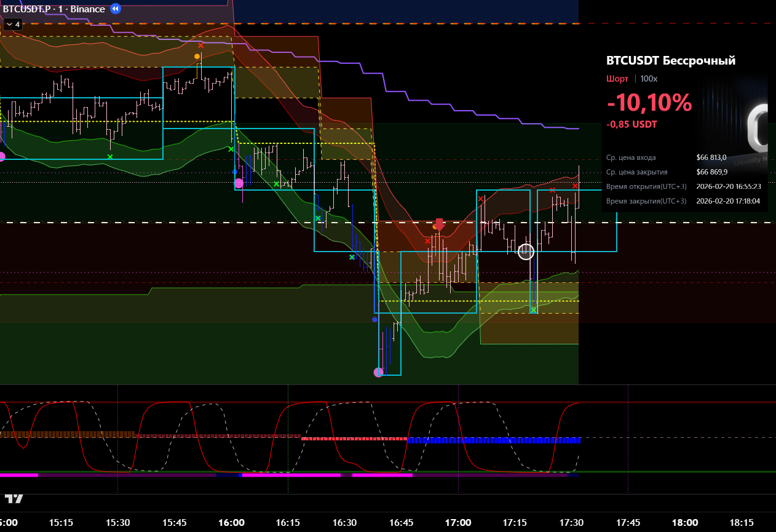Viewport: 776px width, 532px height.
Task: Click the red down arrow entry marker
Action: pos(439,224)
